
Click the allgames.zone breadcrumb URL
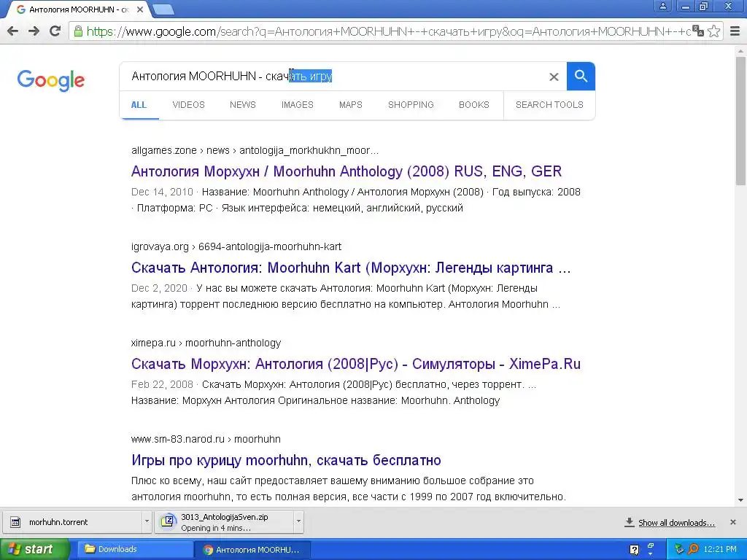click(x=255, y=150)
